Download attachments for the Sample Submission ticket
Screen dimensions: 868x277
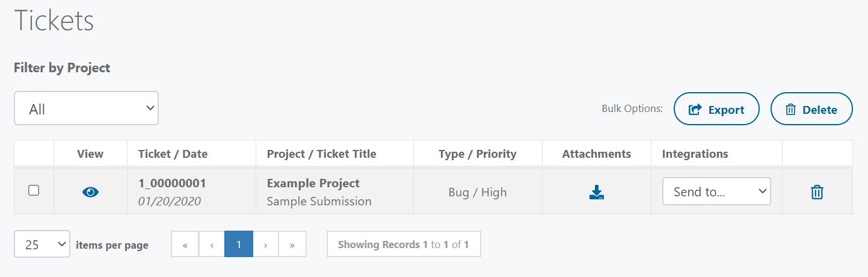(597, 192)
